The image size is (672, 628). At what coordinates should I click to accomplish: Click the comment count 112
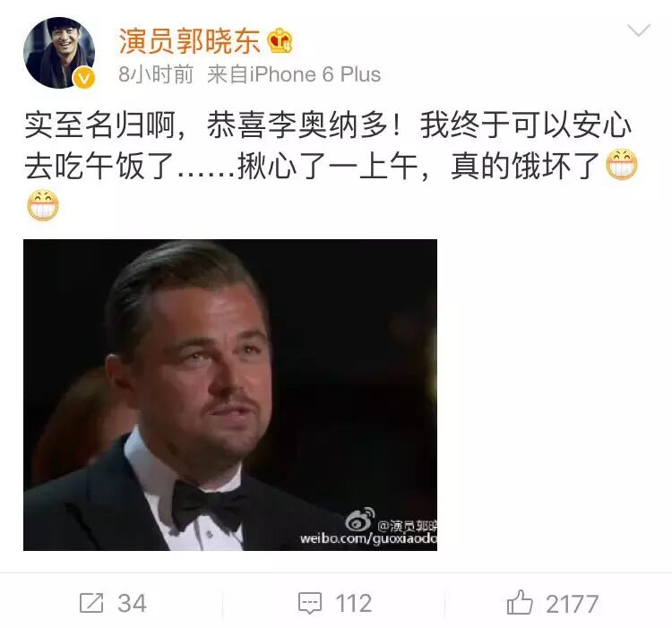coord(354,604)
